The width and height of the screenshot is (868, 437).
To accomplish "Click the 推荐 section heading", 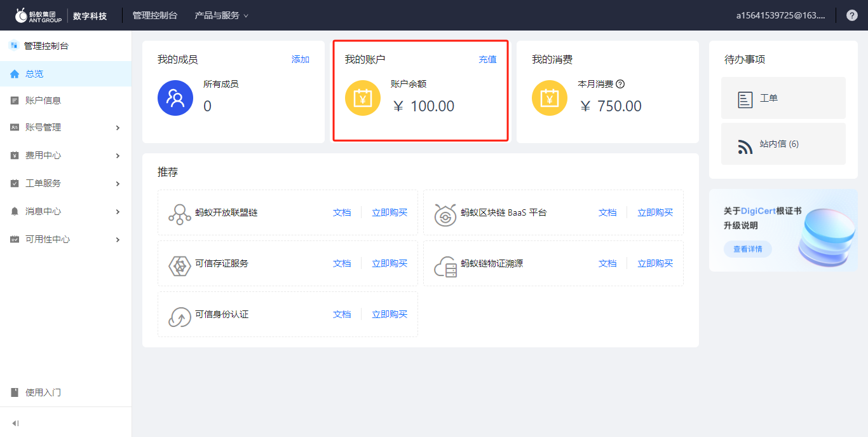I will pyautogui.click(x=168, y=172).
